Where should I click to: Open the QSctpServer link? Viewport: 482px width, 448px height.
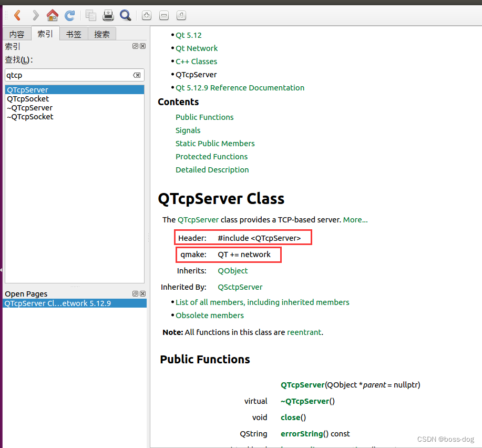tap(240, 287)
